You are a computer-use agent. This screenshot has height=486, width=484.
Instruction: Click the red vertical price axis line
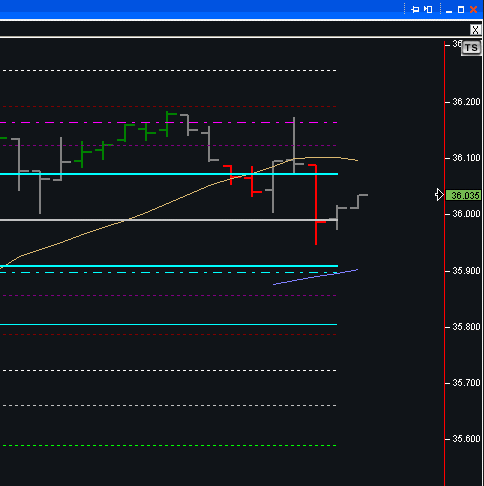point(445,263)
